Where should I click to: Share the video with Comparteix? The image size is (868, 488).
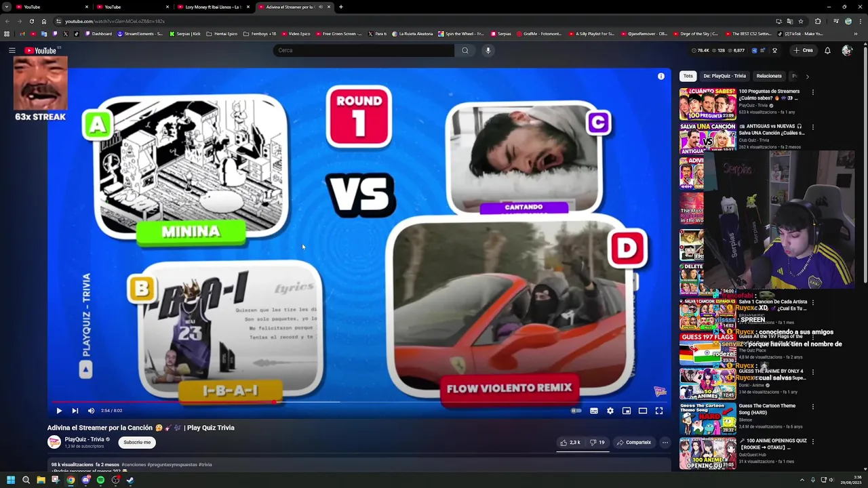[x=633, y=443]
